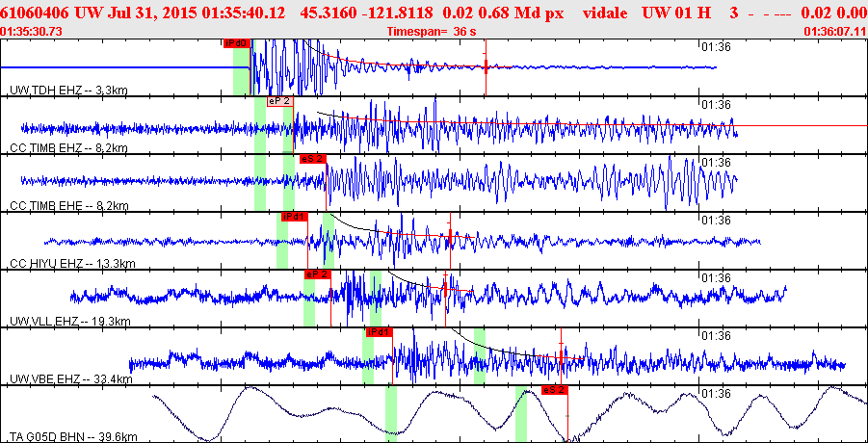Select the eP 2 pick label on TIMB EHZ
The image size is (868, 443).
(280, 101)
